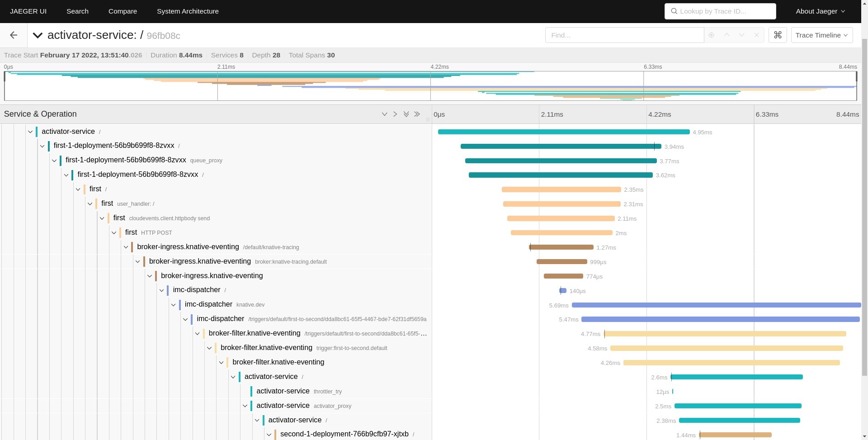Click expand one level icon in header
The height and width of the screenshot is (440, 868).
[x=384, y=114]
